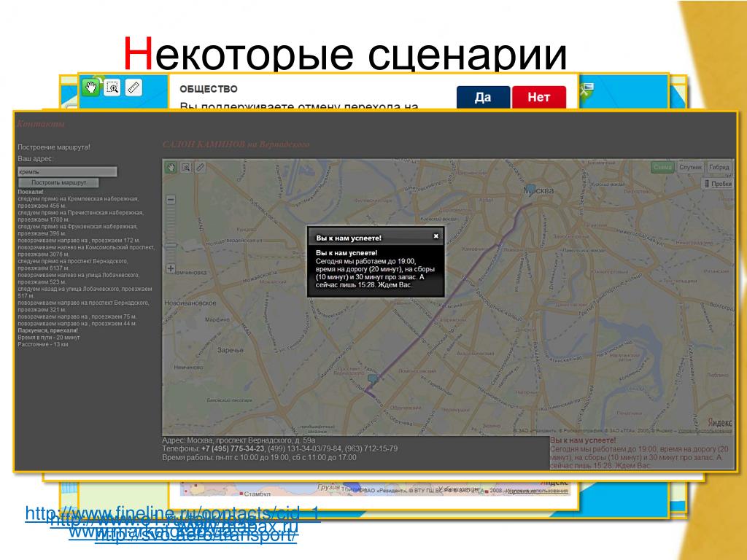Select the magnifier zoom tool in the background map window
The height and width of the screenshot is (560, 747).
point(112,87)
